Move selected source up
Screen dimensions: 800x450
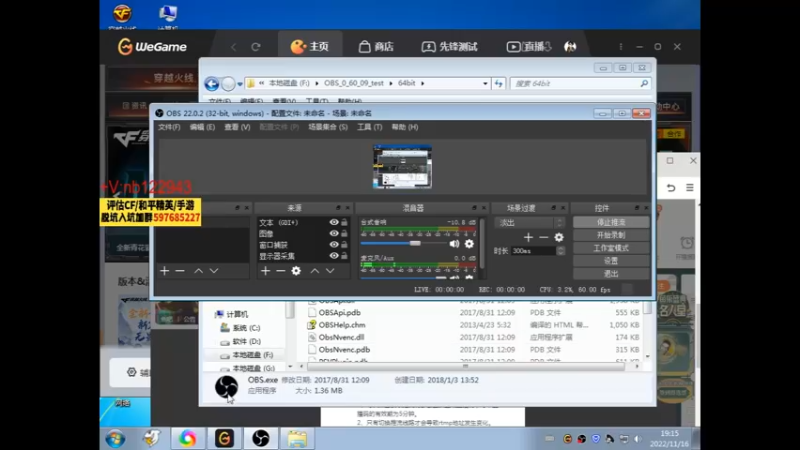[x=315, y=271]
